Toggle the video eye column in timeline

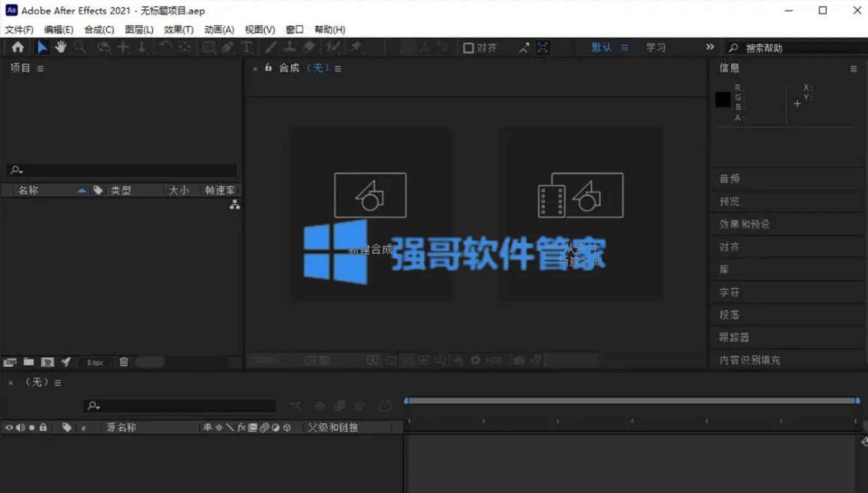[9, 427]
